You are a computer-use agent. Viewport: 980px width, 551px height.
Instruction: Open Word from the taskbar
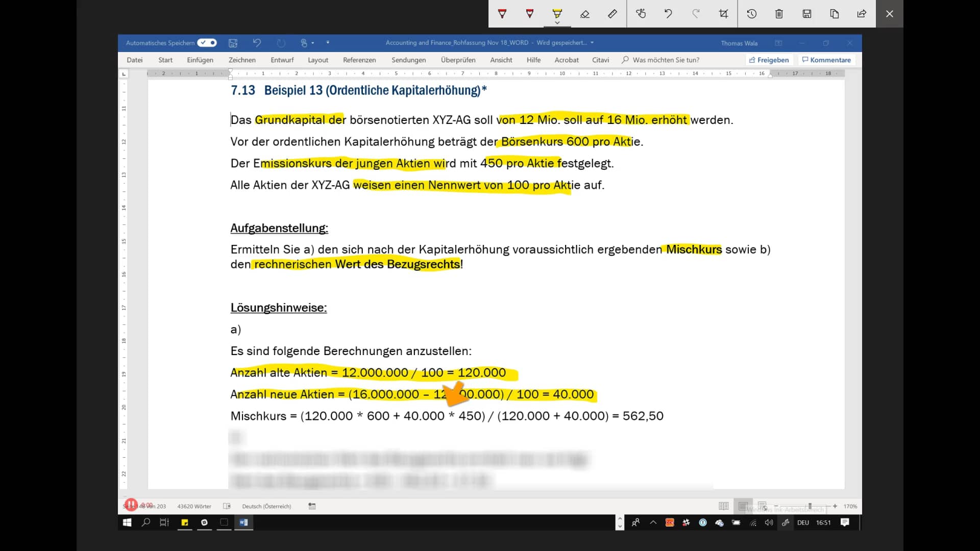click(x=244, y=522)
